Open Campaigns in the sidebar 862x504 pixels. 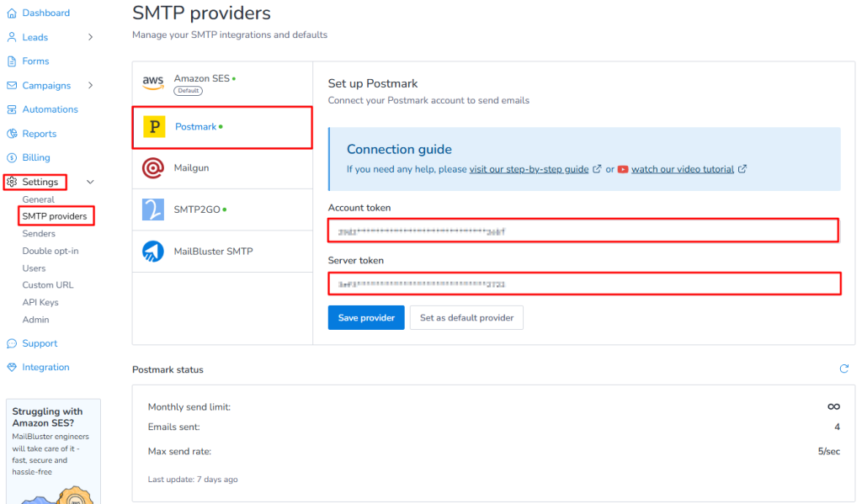click(46, 85)
